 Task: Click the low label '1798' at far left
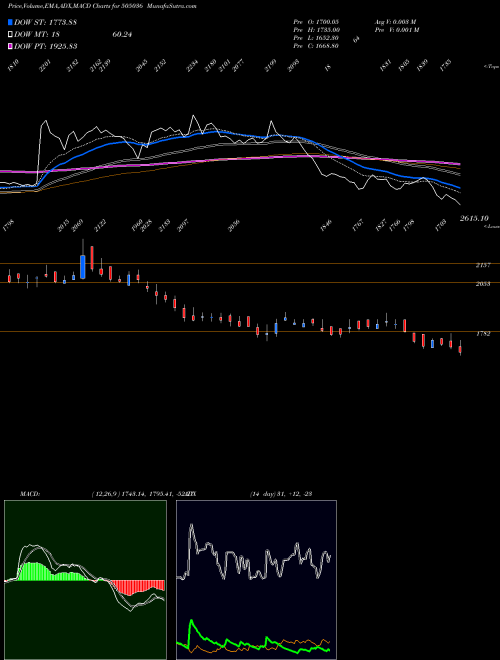pos(8,225)
